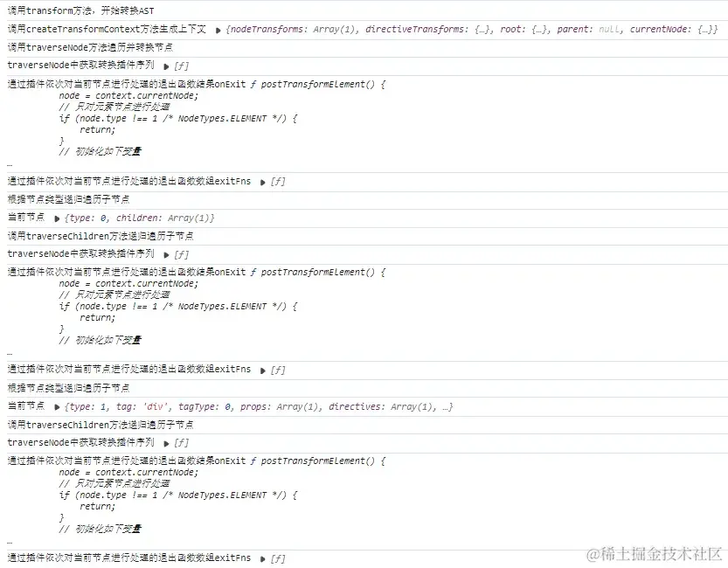This screenshot has width=728, height=568.
Task: Click "children: Array(1)" in type 0 node
Action: [x=163, y=218]
